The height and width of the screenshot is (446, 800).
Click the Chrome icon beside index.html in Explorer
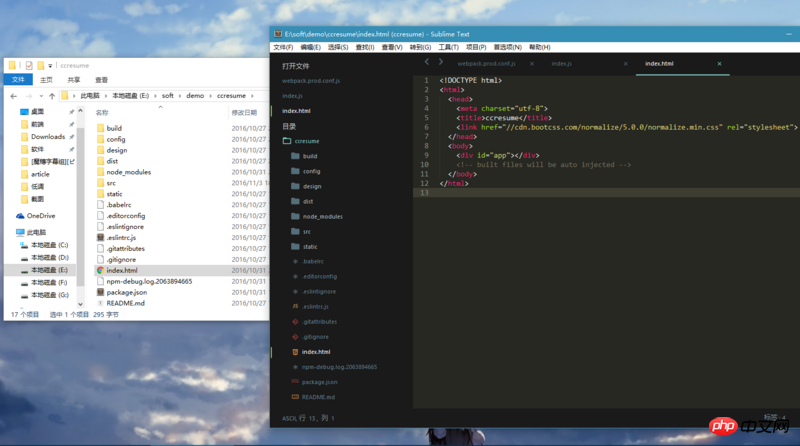click(100, 270)
